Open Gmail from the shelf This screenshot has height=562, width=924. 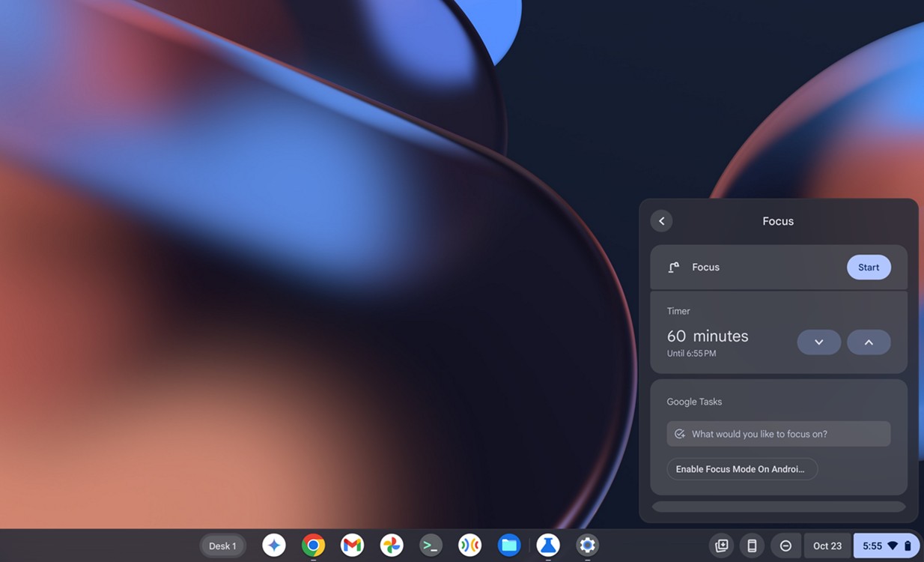tap(352, 546)
